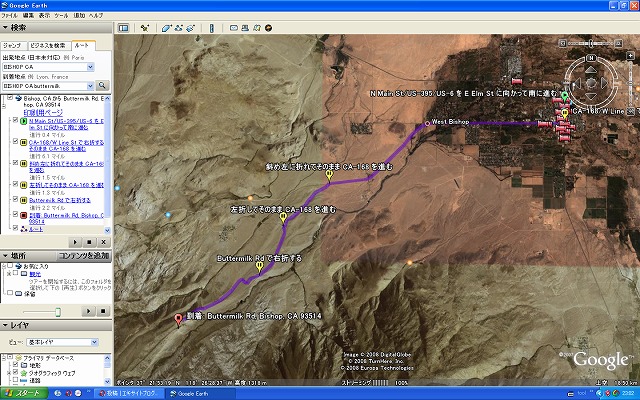The height and width of the screenshot is (400, 640).
Task: Collapse the 場所 places panel
Action: click(x=5, y=256)
